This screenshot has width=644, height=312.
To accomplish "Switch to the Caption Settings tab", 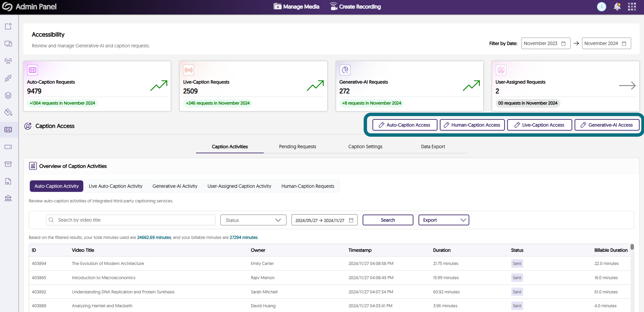I will (x=365, y=147).
